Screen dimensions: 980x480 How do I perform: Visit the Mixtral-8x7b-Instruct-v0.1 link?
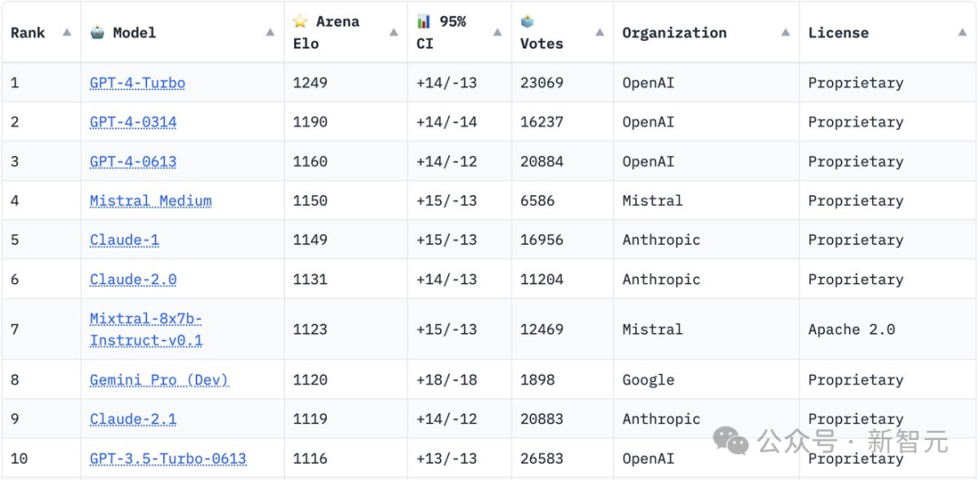click(x=145, y=329)
